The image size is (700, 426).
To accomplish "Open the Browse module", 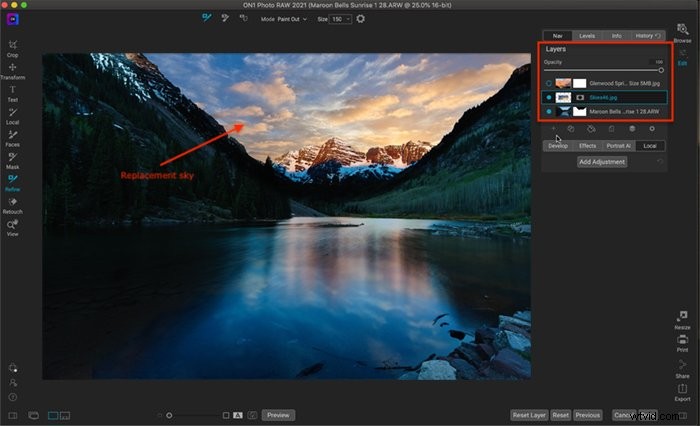I will coord(682,33).
